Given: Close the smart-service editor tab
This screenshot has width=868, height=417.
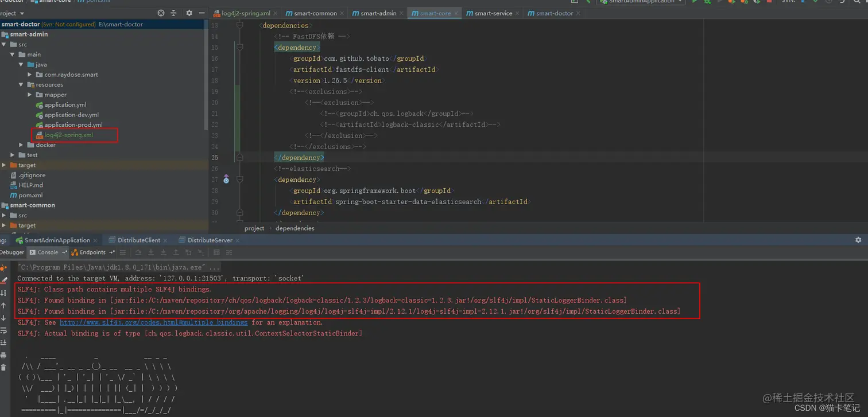Looking at the screenshot, I should (518, 13).
